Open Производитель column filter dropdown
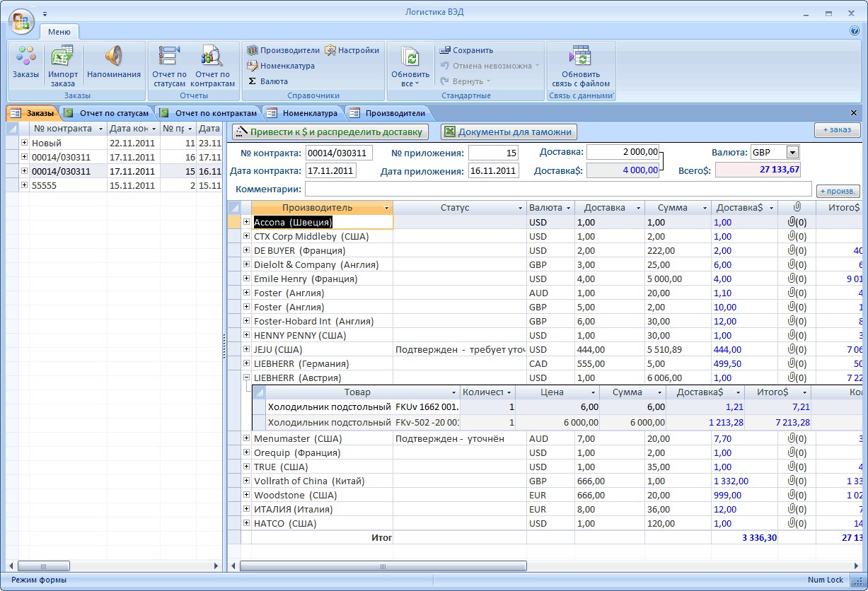Image resolution: width=868 pixels, height=591 pixels. [386, 208]
